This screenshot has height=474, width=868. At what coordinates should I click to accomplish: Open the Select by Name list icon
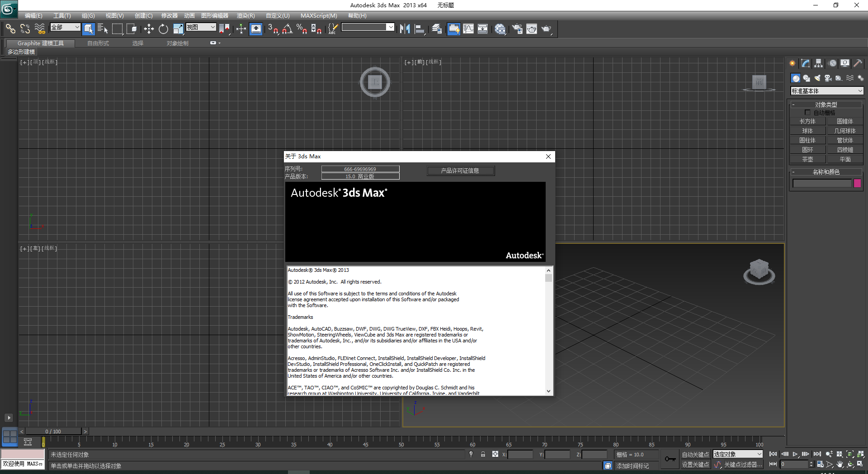103,29
